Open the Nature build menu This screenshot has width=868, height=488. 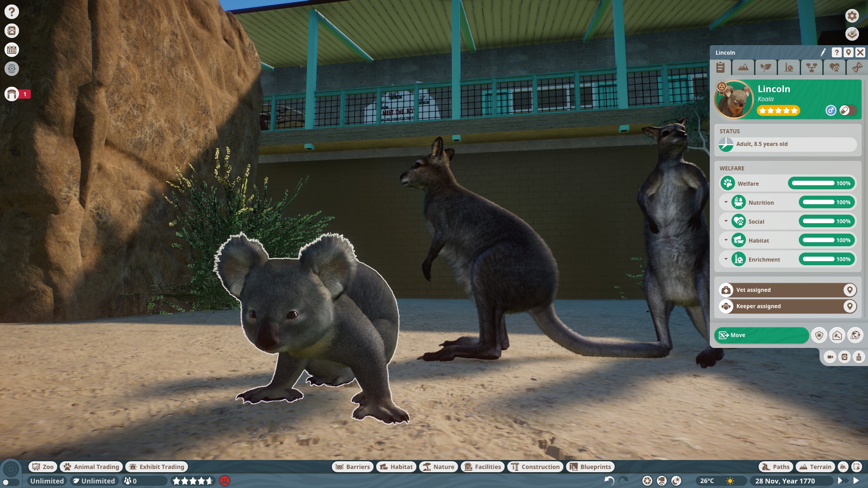[439, 467]
